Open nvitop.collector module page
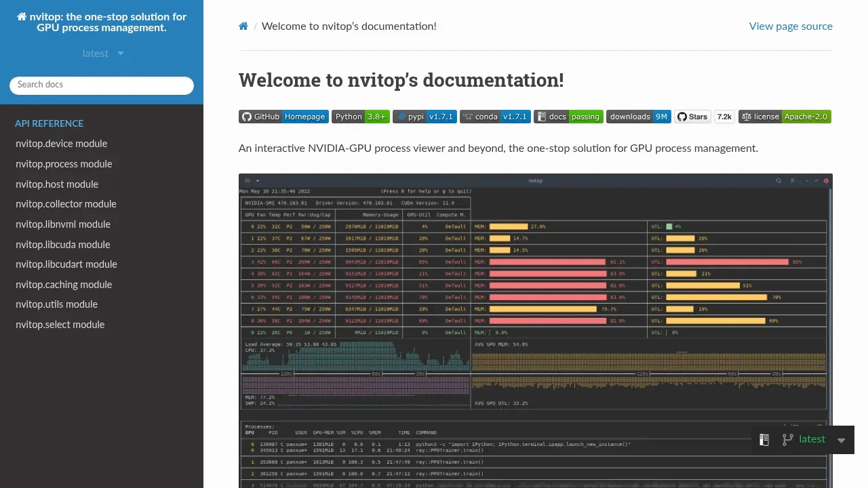The height and width of the screenshot is (488, 868). tap(102, 204)
